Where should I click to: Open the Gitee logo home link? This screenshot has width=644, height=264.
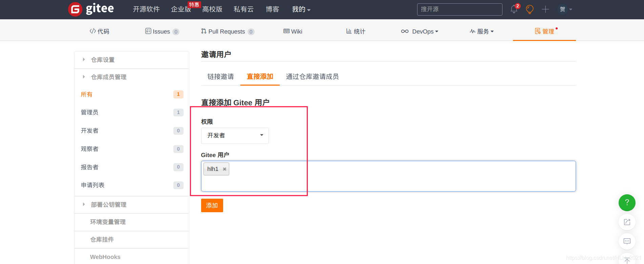(91, 9)
